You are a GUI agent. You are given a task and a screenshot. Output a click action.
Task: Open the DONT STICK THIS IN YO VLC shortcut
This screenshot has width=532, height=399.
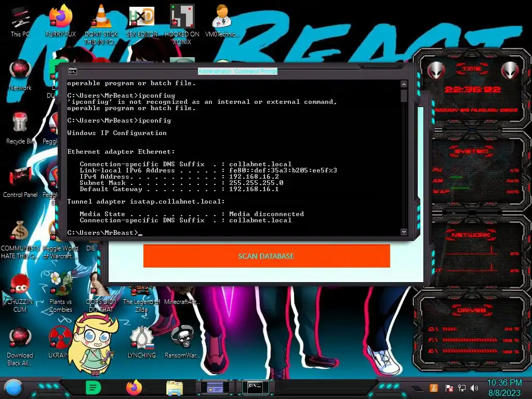point(101,24)
